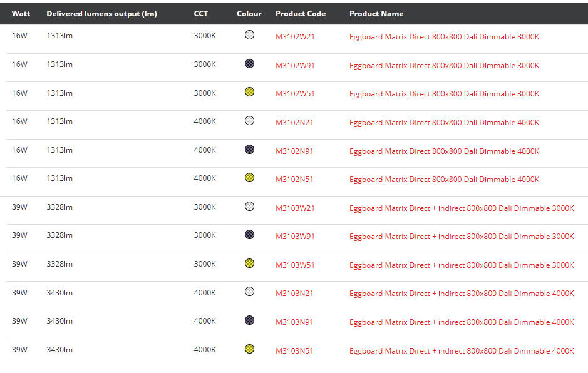Click the white colour swatch for M3102W21
588x373 pixels.
tap(249, 35)
